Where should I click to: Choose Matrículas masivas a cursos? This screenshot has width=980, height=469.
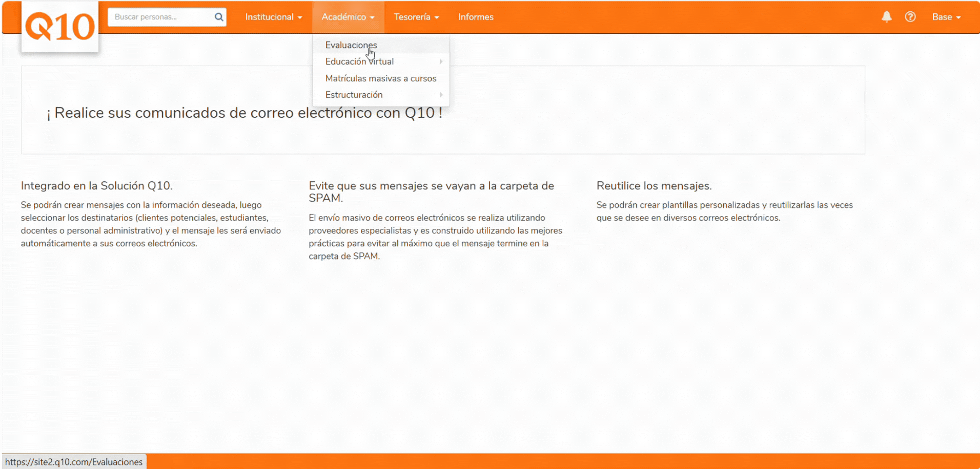point(381,78)
